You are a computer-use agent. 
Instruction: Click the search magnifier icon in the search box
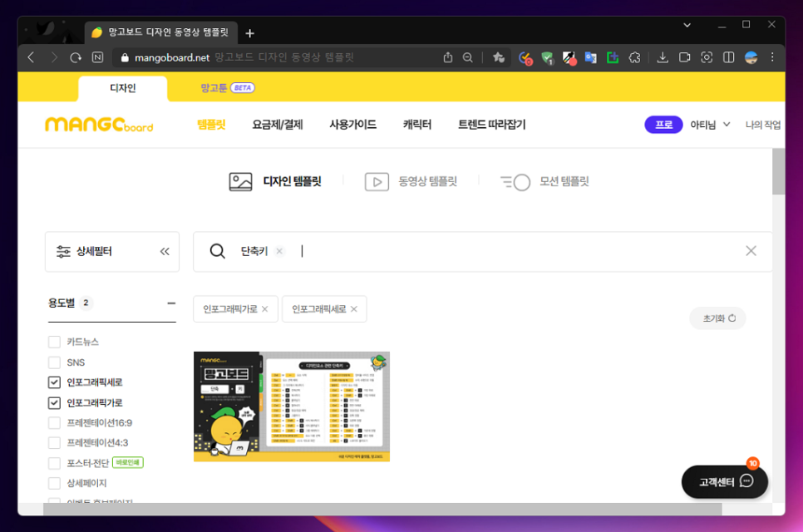click(x=218, y=251)
